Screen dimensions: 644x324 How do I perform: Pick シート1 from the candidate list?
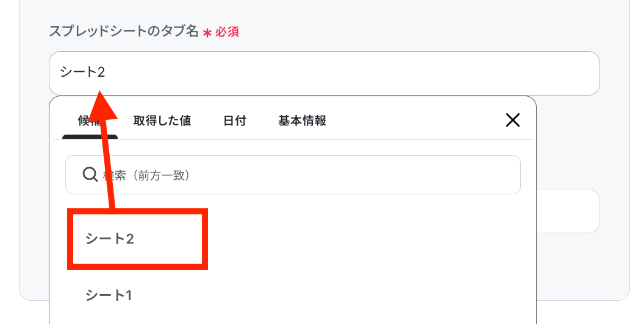pyautogui.click(x=109, y=295)
